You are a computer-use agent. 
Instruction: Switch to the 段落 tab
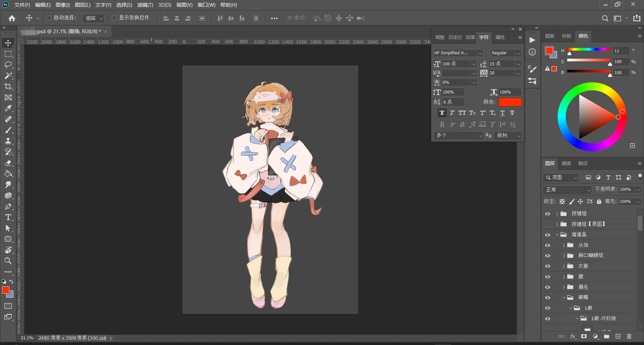[x=470, y=37]
